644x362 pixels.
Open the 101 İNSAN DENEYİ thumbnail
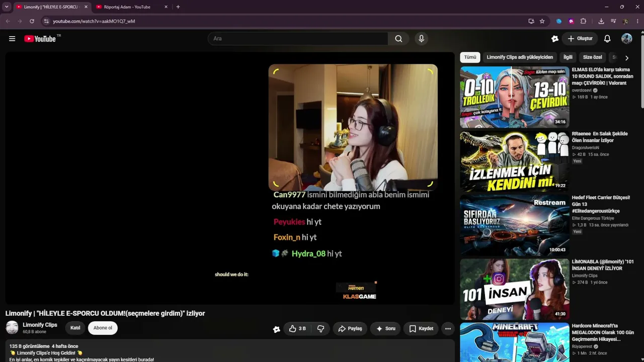coord(514,289)
